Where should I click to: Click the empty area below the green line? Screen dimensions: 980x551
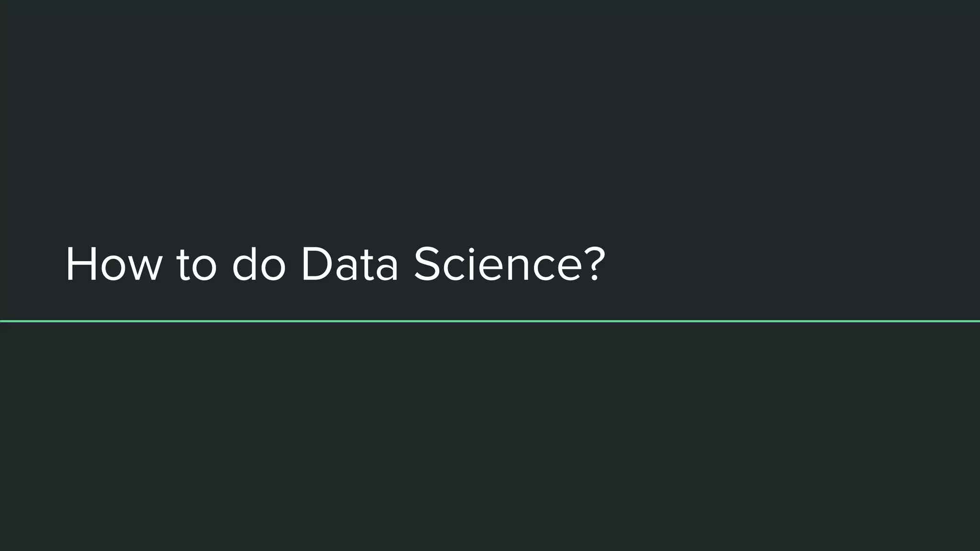pos(490,436)
